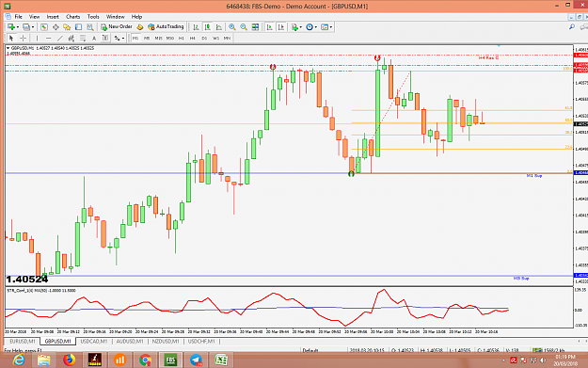
Task: Toggle Chart Shift on the chart
Action: [281, 27]
